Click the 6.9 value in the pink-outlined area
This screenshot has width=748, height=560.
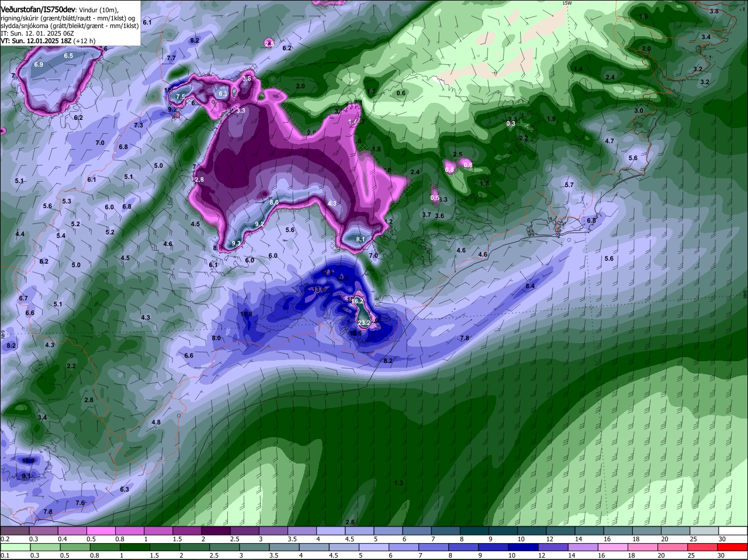tap(39, 64)
